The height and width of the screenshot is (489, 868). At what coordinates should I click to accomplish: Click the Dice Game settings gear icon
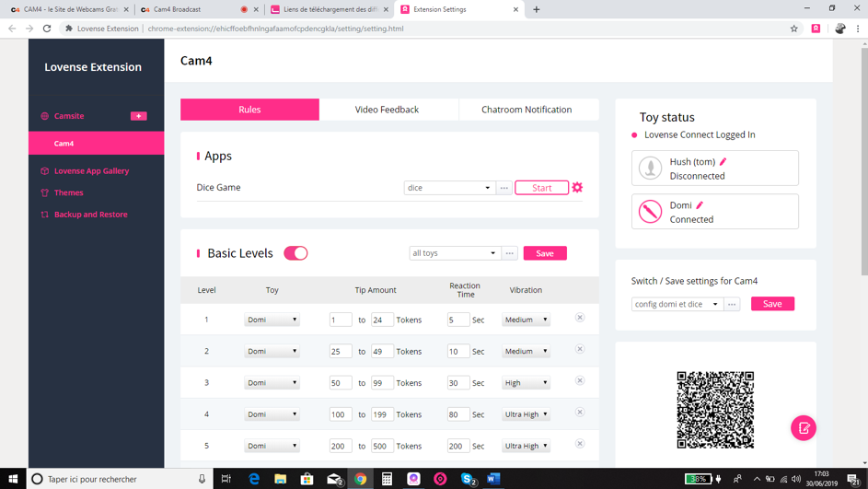(577, 188)
